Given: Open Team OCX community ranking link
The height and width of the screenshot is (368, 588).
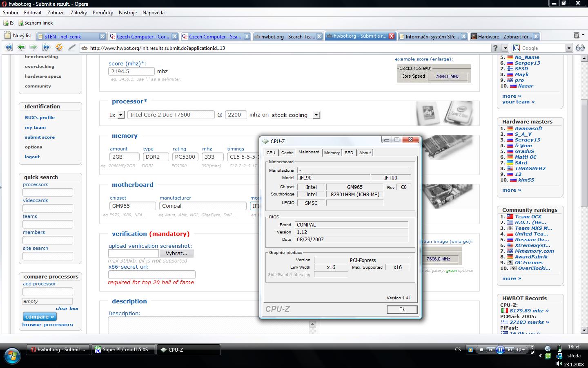Looking at the screenshot, I should tap(528, 217).
